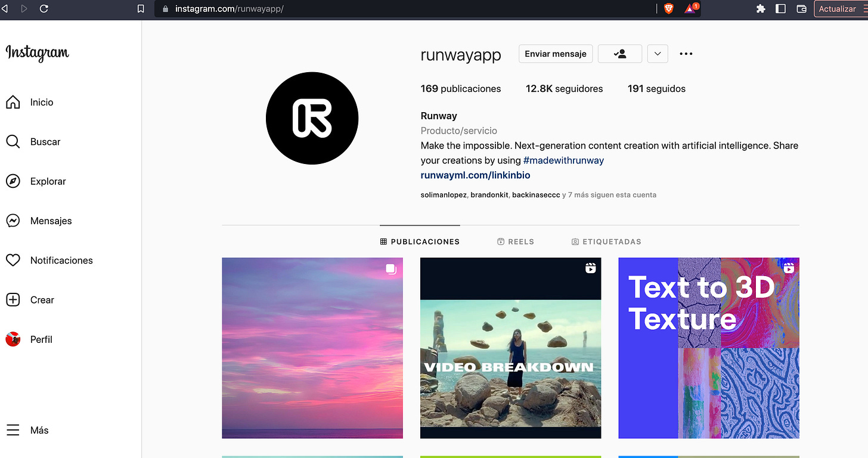
Task: Click the more options three-dots icon
Action: (x=686, y=54)
